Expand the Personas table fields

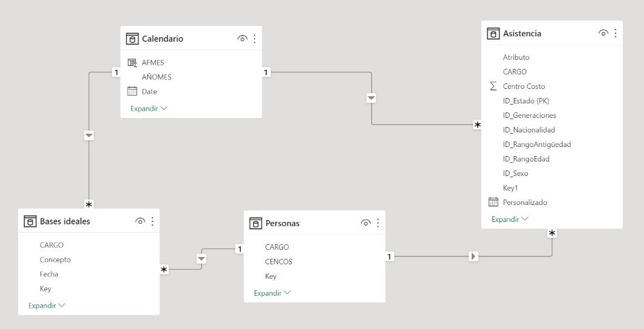pos(272,293)
